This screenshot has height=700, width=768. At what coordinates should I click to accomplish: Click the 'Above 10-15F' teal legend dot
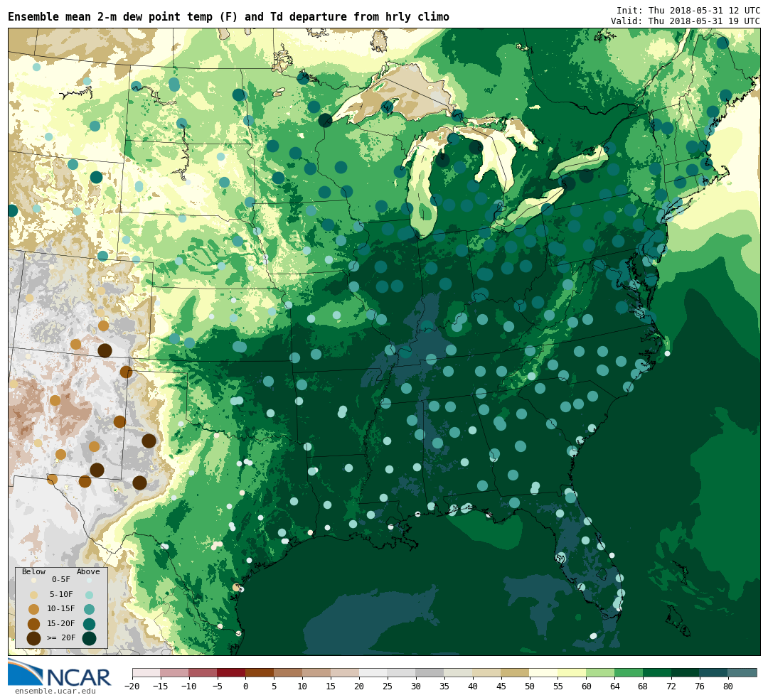pos(89,609)
